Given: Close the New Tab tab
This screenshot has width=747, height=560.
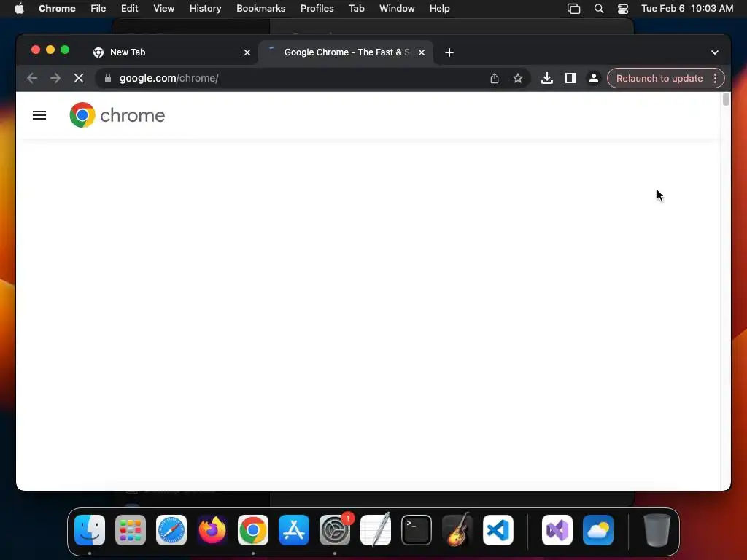Looking at the screenshot, I should pos(247,52).
